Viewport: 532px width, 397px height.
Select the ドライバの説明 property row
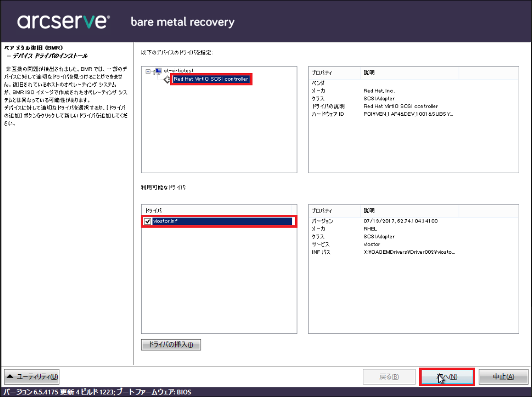click(328, 106)
